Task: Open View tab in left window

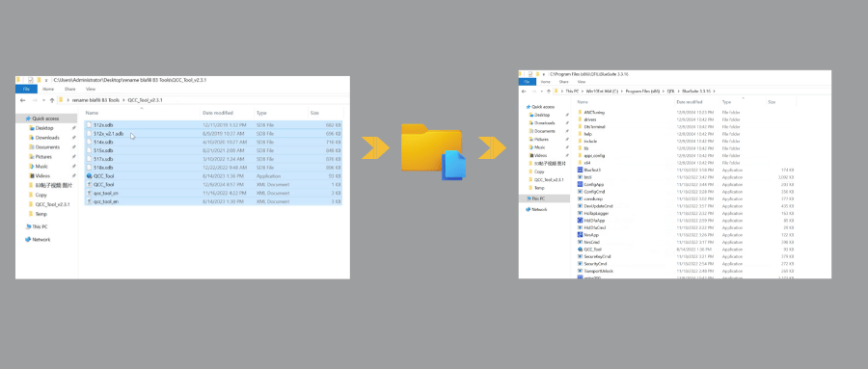Action: 91,89
